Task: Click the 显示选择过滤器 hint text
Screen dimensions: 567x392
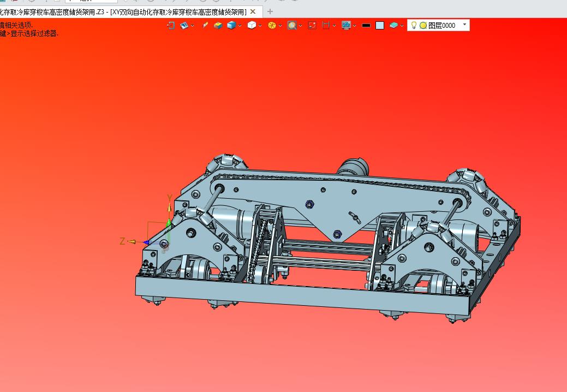Action: pos(34,34)
